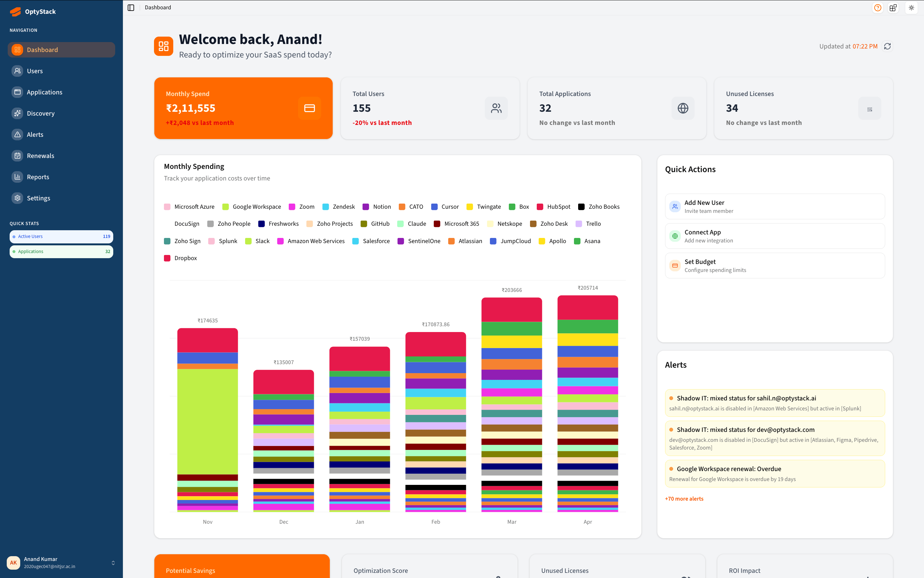This screenshot has height=578, width=924.
Task: Toggle Asana series in chart legend
Action: [x=577, y=241]
